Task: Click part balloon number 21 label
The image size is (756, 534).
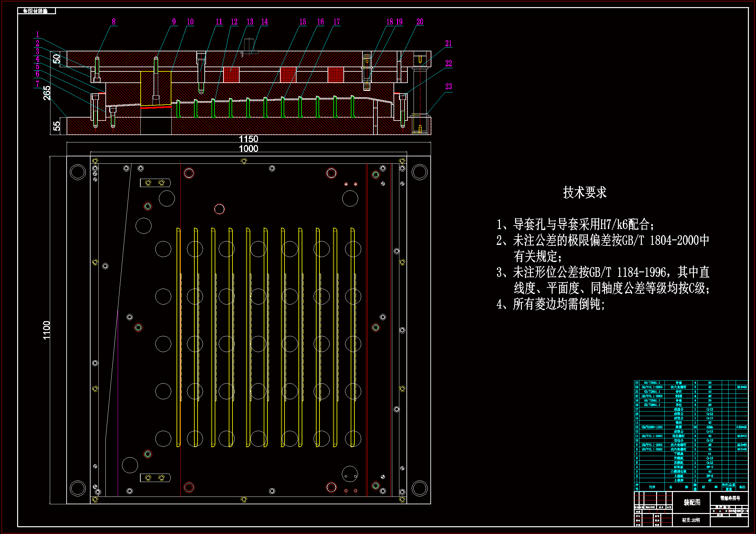Action: (448, 43)
